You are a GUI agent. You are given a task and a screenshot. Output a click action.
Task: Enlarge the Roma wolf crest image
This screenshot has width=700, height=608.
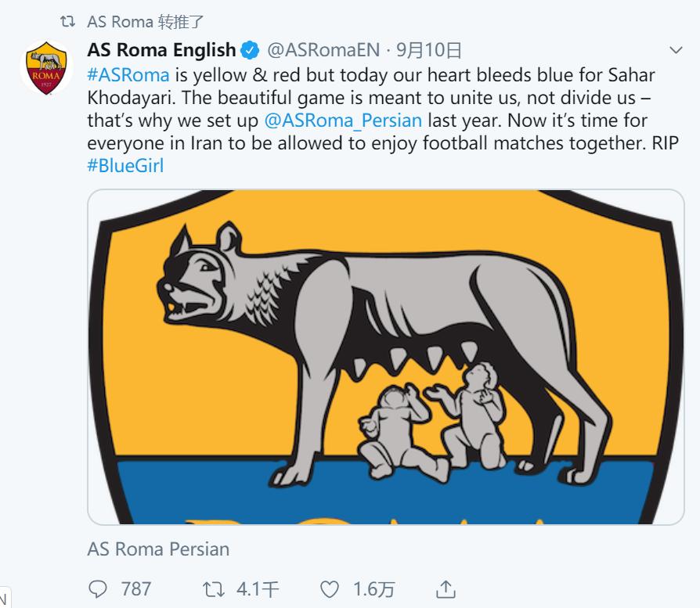[386, 356]
